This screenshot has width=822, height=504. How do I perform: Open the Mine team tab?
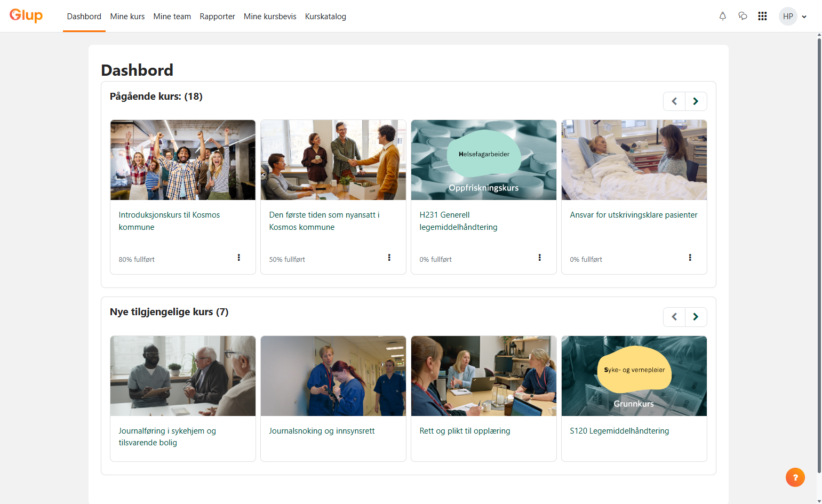point(172,17)
